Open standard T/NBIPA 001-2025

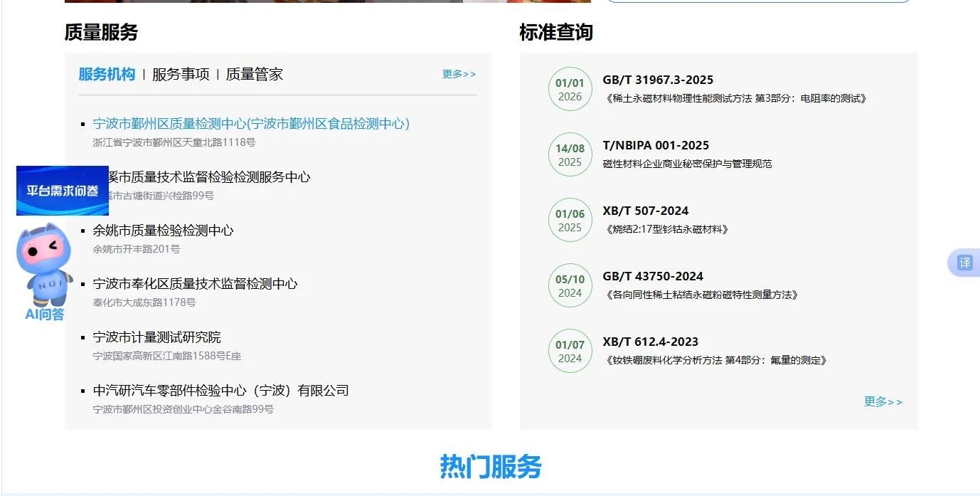(656, 146)
